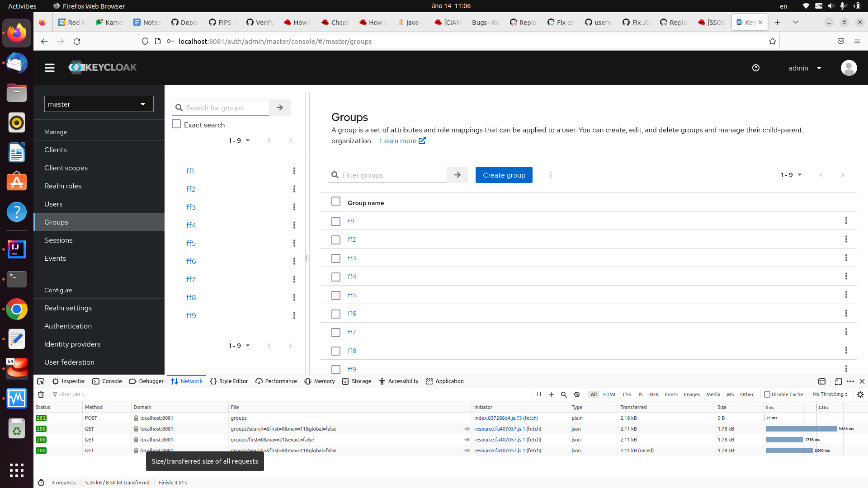Block a network request with the block icon

(576, 394)
